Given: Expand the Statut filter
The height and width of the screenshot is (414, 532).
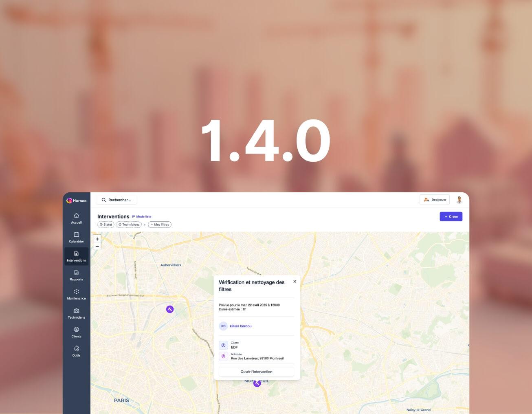Looking at the screenshot, I should 106,225.
